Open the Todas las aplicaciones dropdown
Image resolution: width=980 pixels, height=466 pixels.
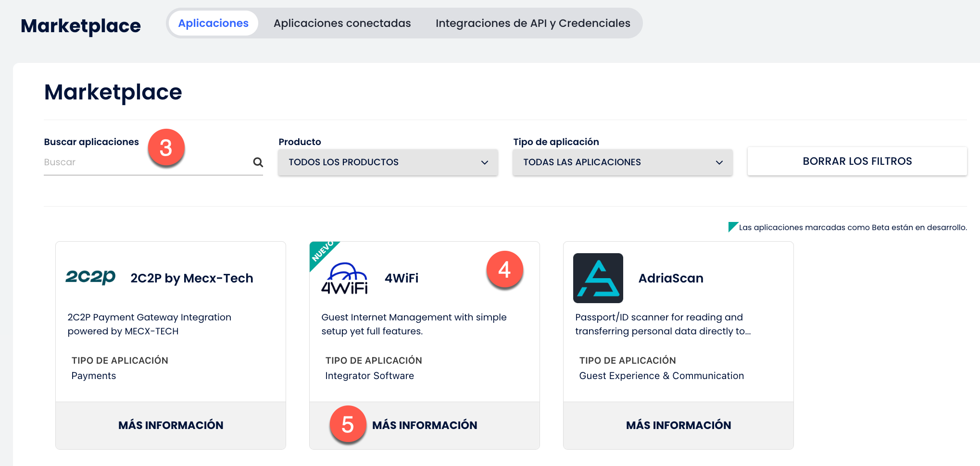(x=622, y=162)
